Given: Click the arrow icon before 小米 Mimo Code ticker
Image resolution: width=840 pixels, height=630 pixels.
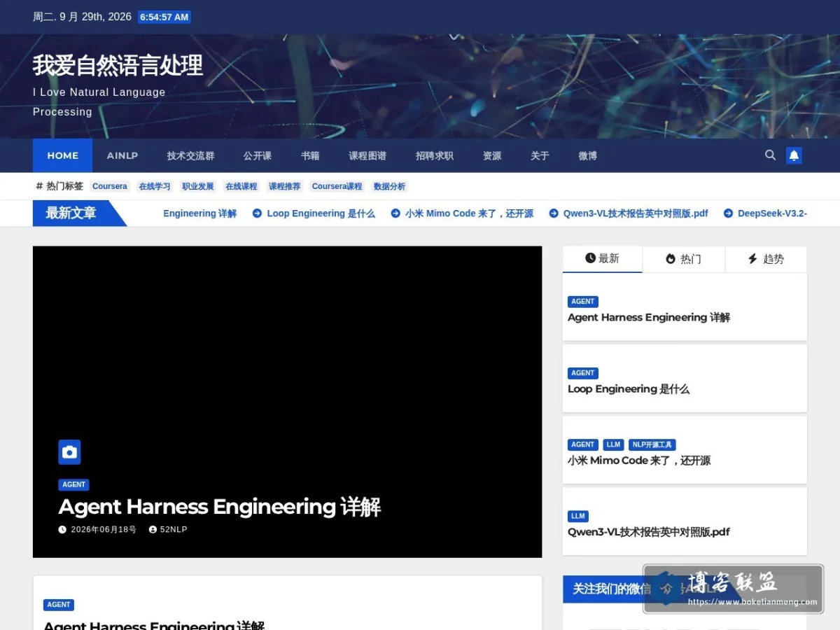Looking at the screenshot, I should click(395, 213).
